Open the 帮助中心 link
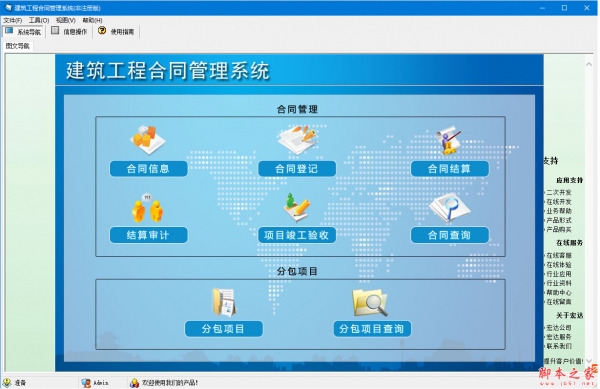The image size is (600, 389). [558, 292]
